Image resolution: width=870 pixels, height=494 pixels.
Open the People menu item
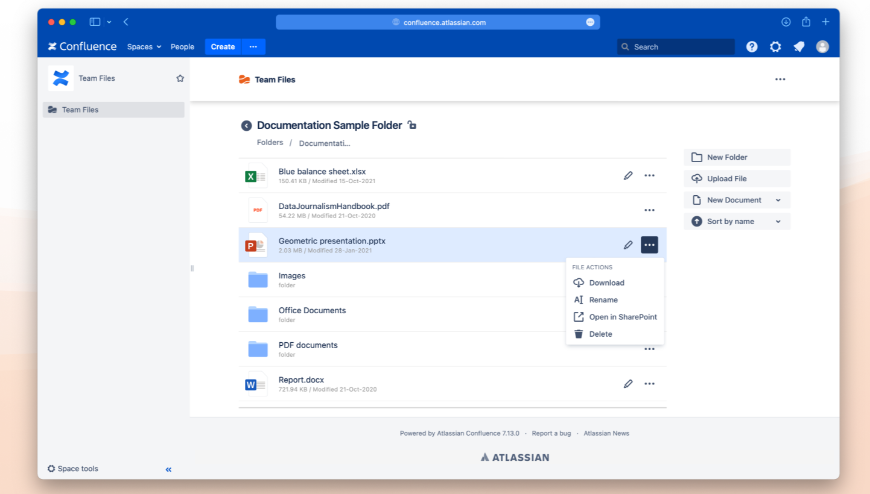click(182, 47)
